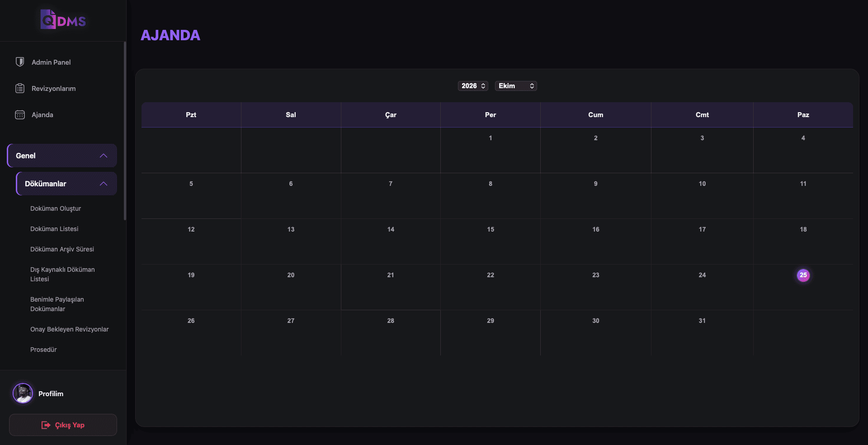
Task: Open the 2026 year dropdown
Action: (473, 86)
